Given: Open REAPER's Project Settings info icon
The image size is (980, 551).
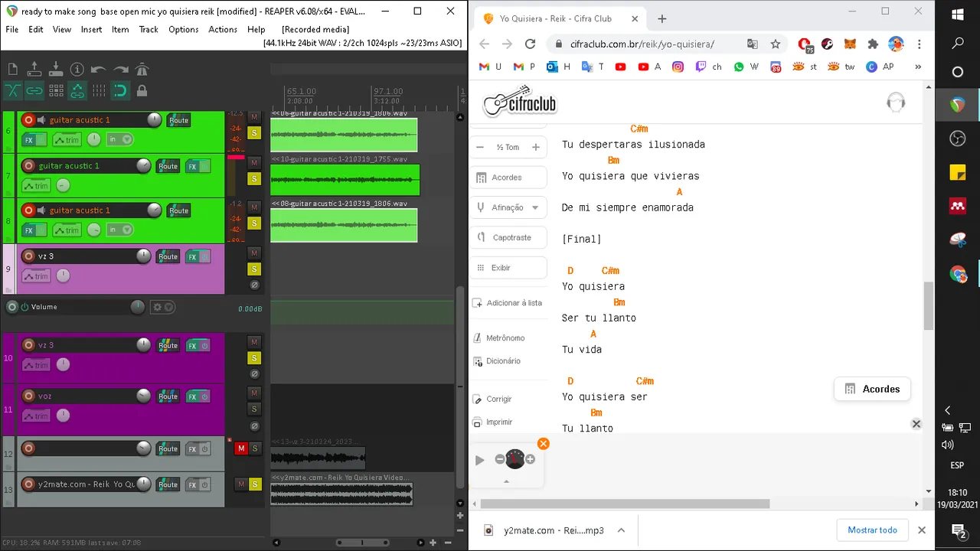Looking at the screenshot, I should point(77,70).
